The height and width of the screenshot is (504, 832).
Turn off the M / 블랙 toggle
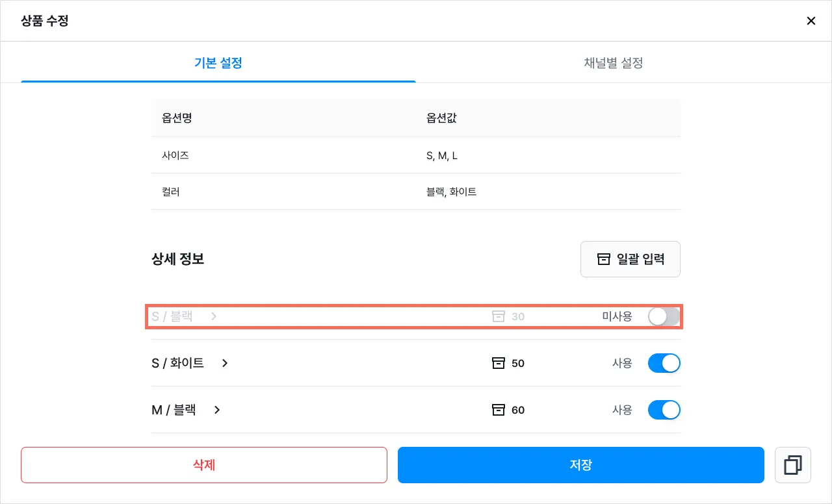coord(664,410)
